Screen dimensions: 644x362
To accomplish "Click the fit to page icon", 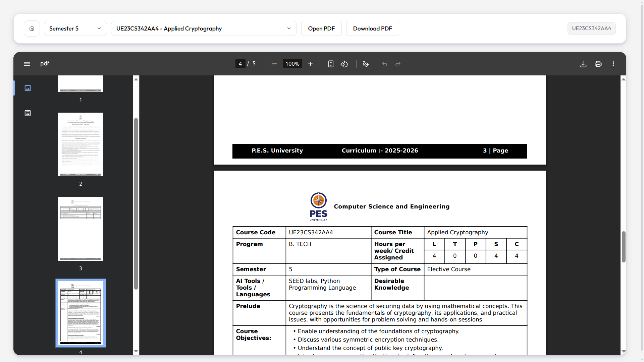I will (331, 64).
